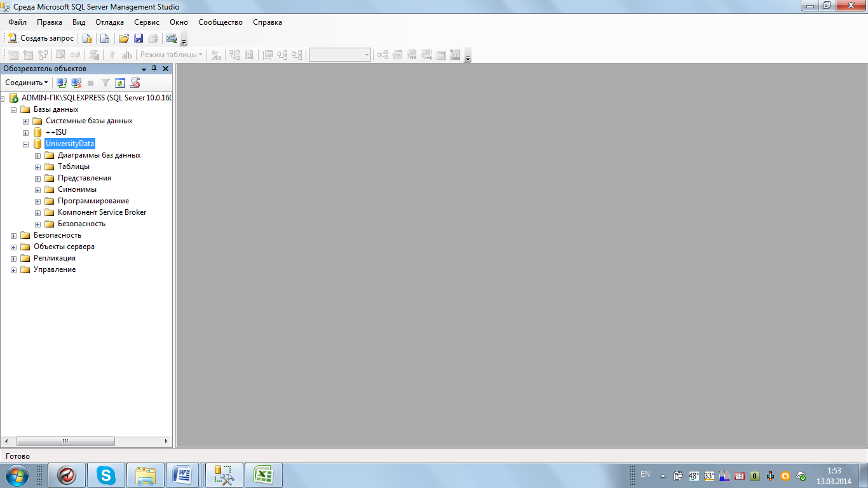
Task: Close the Object Explorer panel
Action: [165, 69]
